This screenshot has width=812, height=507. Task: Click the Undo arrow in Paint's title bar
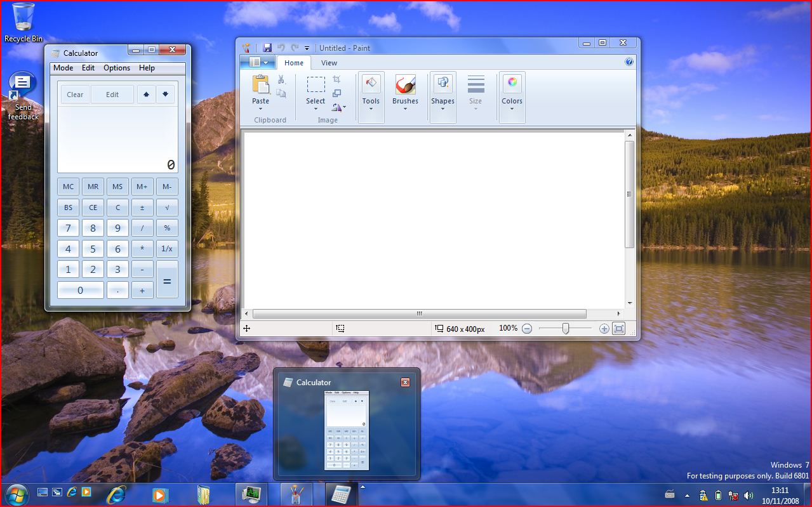click(x=281, y=48)
